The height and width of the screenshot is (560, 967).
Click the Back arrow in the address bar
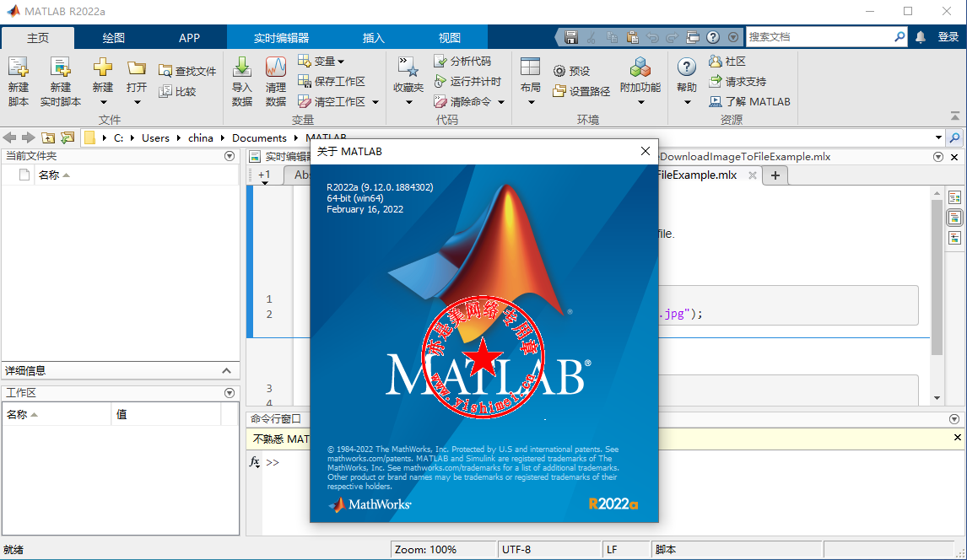[10, 137]
